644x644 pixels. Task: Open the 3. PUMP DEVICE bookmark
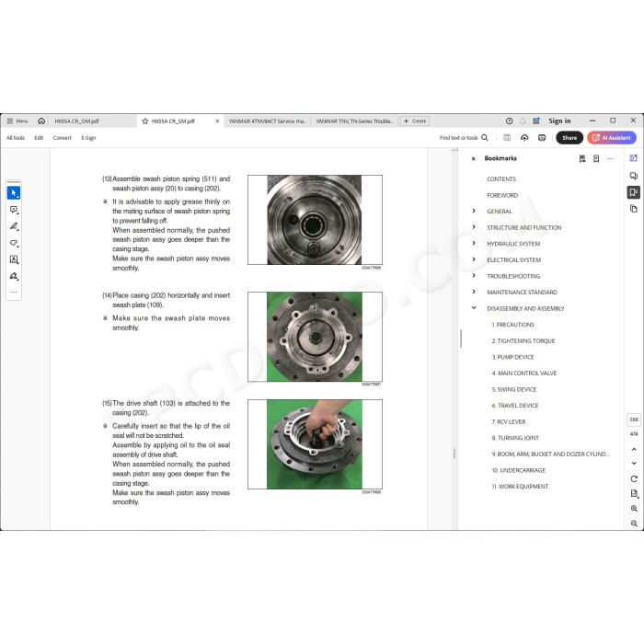coord(512,357)
